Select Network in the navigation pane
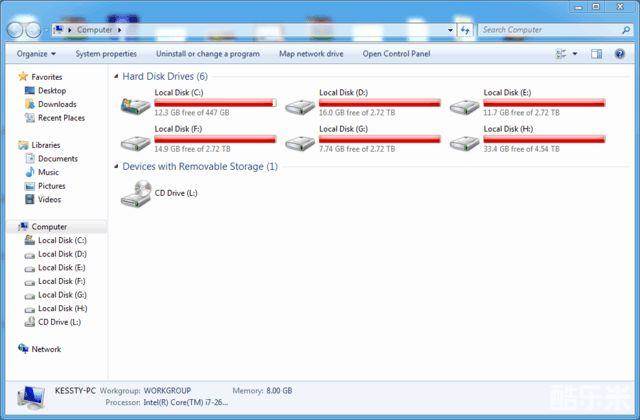The width and height of the screenshot is (640, 420). point(46,349)
